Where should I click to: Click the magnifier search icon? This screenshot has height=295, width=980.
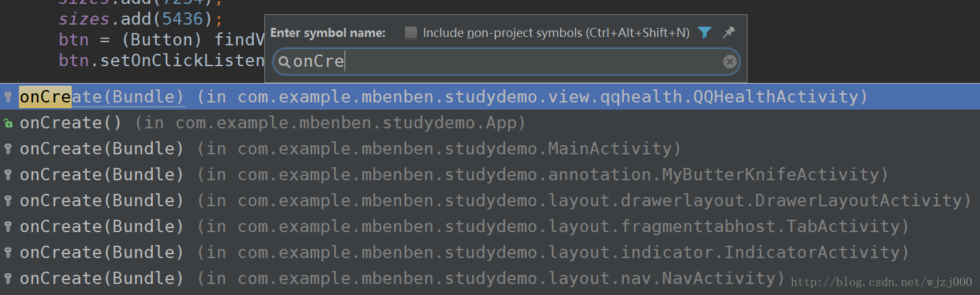(x=284, y=62)
